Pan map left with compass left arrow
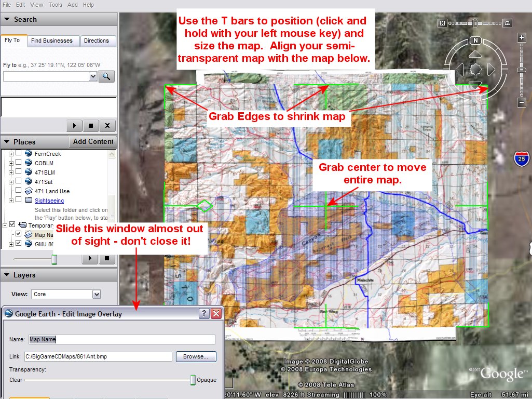Image resolution: width=532 pixels, height=399 pixels. pyautogui.click(x=460, y=70)
